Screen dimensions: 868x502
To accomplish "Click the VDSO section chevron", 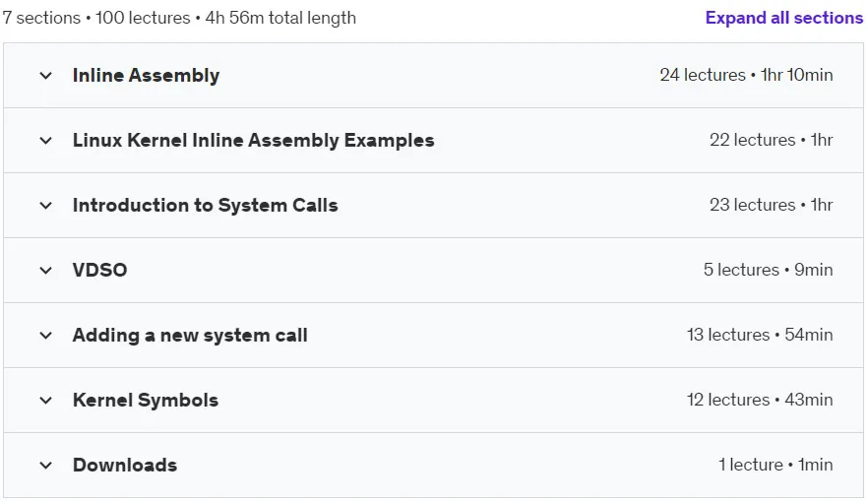I will point(46,270).
